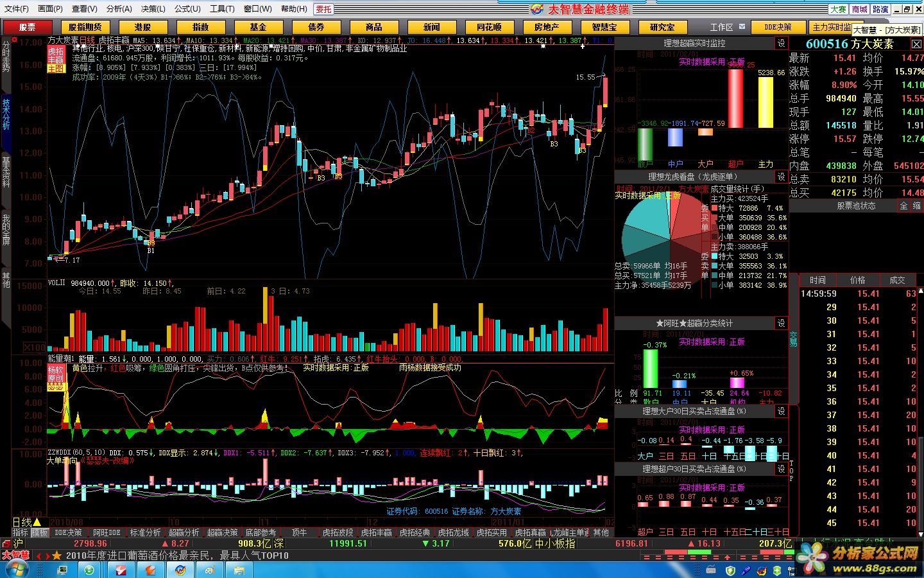This screenshot has height=578, width=924.
Task: Select the 标准分析 indicator tab
Action: (x=146, y=532)
